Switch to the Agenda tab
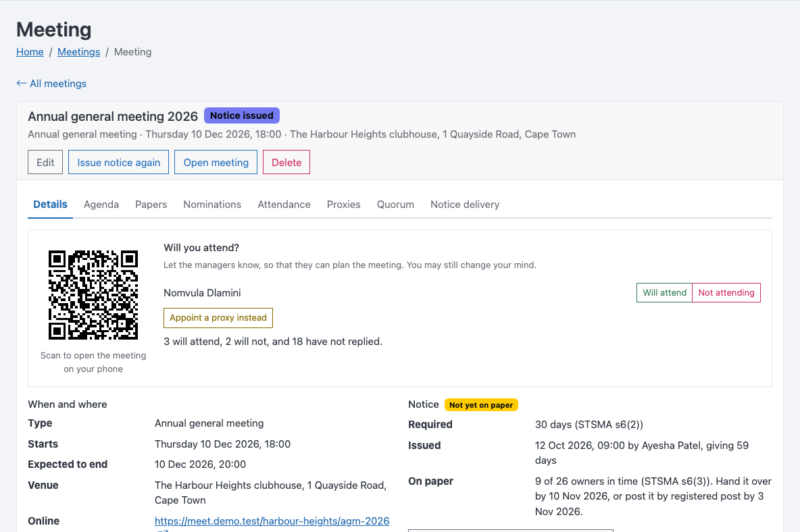This screenshot has width=800, height=532. click(101, 205)
